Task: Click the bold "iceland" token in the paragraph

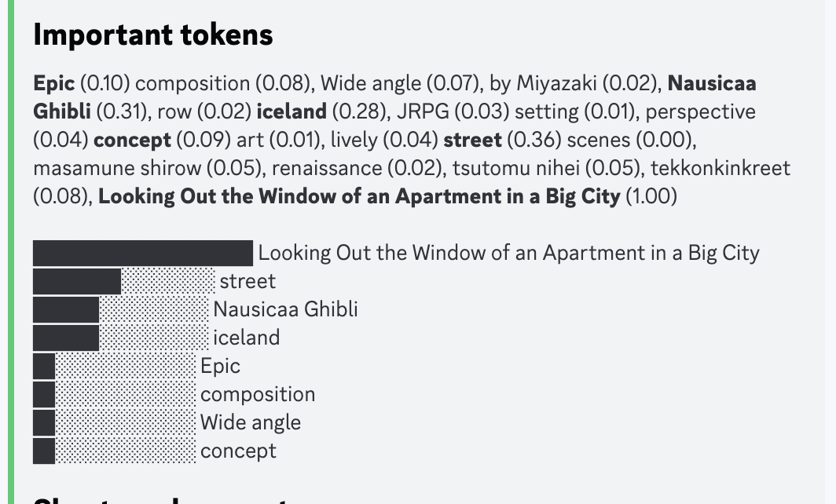Action: coord(291,111)
